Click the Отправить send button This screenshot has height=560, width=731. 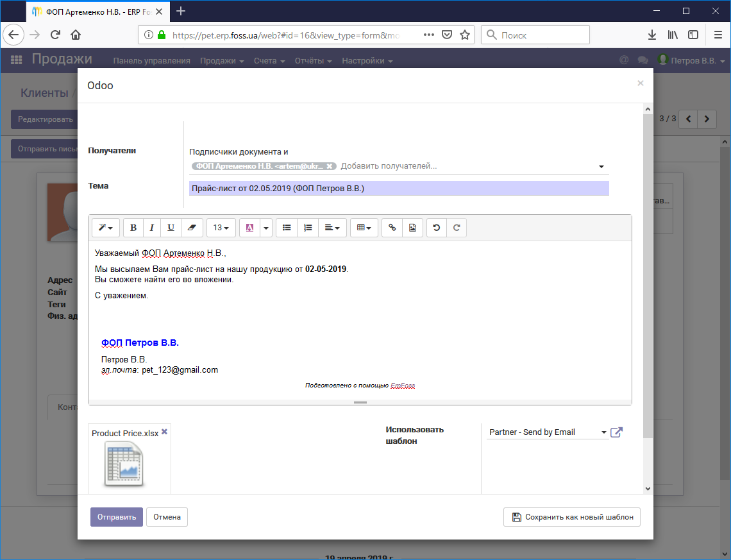click(x=117, y=517)
